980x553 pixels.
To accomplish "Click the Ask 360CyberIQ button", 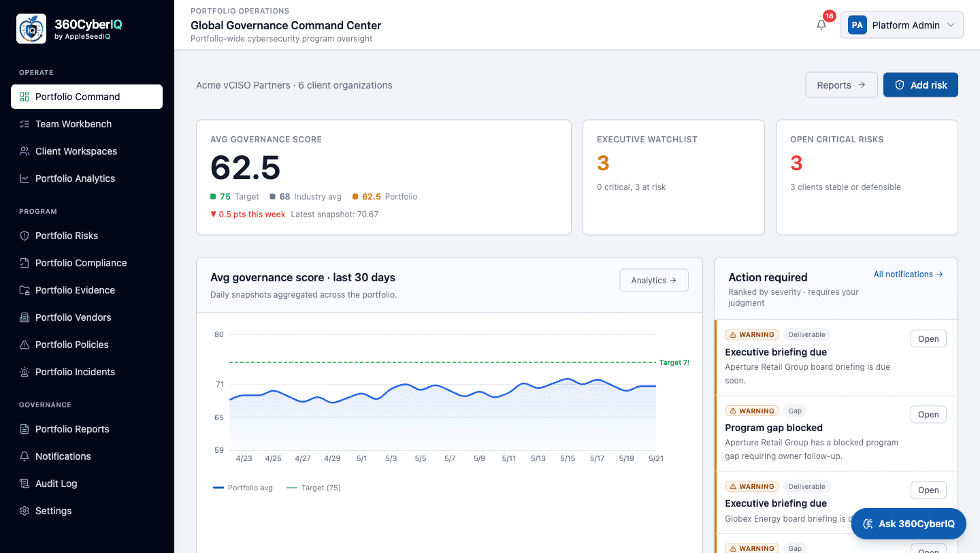I will (x=909, y=524).
